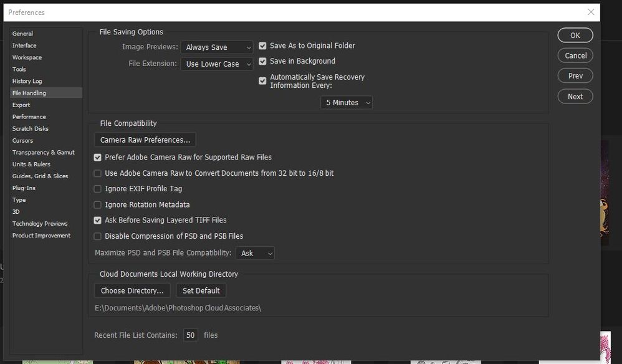Screen dimensions: 622x364
Task: Click Choose Directory button
Action: (x=132, y=290)
